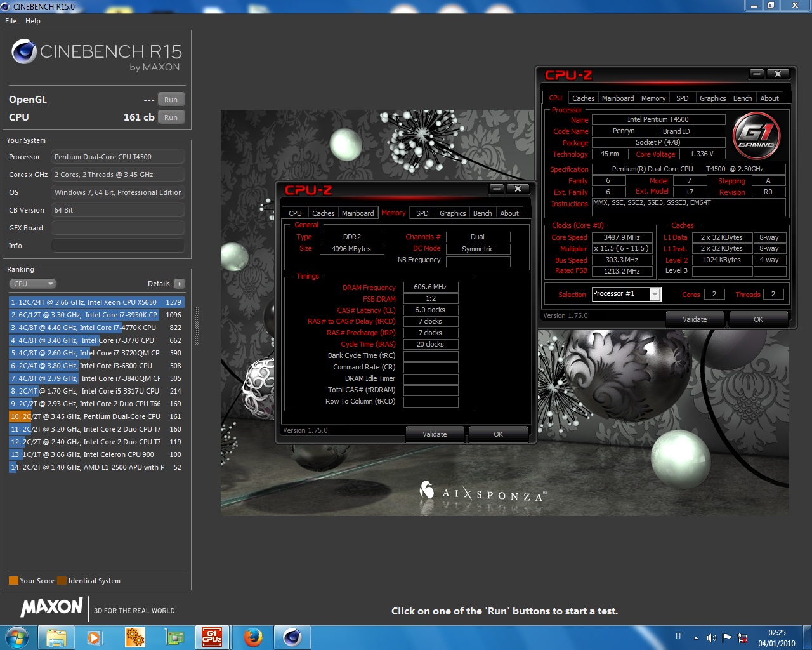Launch the media player taskbar icon
This screenshot has height=650, width=812.
[95, 637]
